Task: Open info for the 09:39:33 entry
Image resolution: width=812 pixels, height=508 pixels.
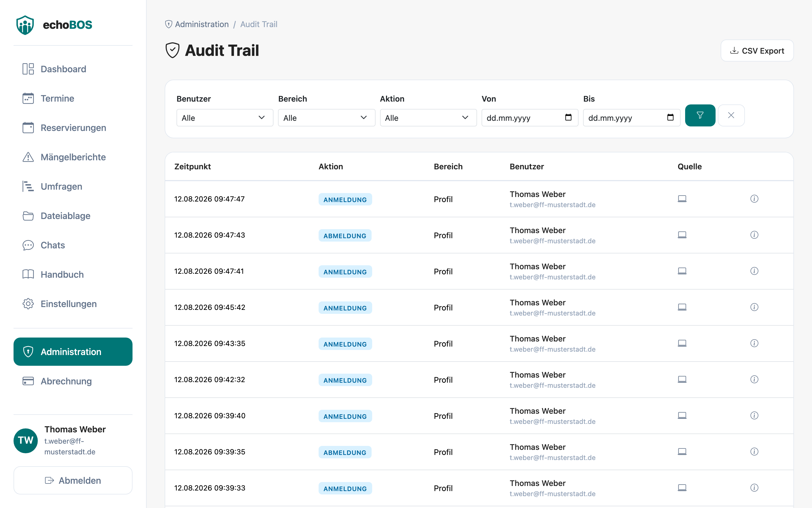Action: click(754, 488)
